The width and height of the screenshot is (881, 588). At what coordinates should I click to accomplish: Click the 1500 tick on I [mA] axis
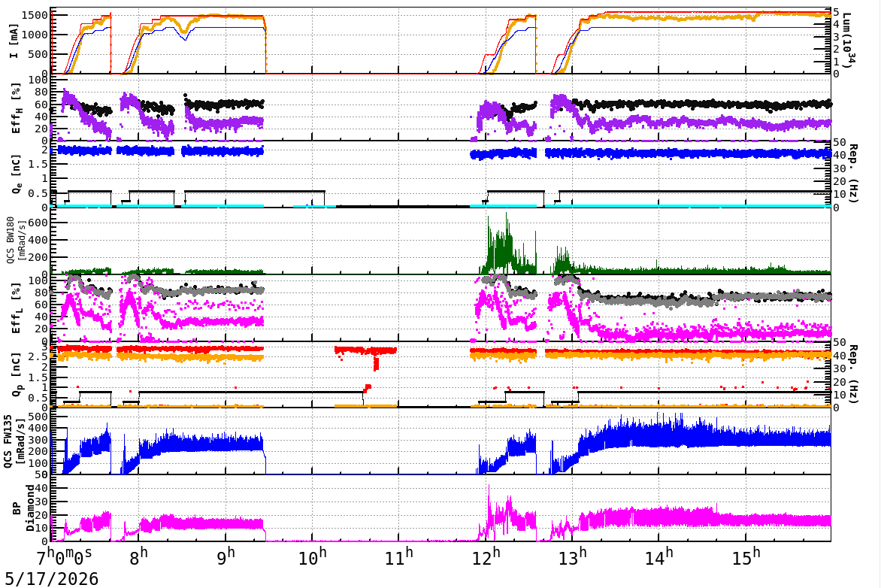[35, 14]
